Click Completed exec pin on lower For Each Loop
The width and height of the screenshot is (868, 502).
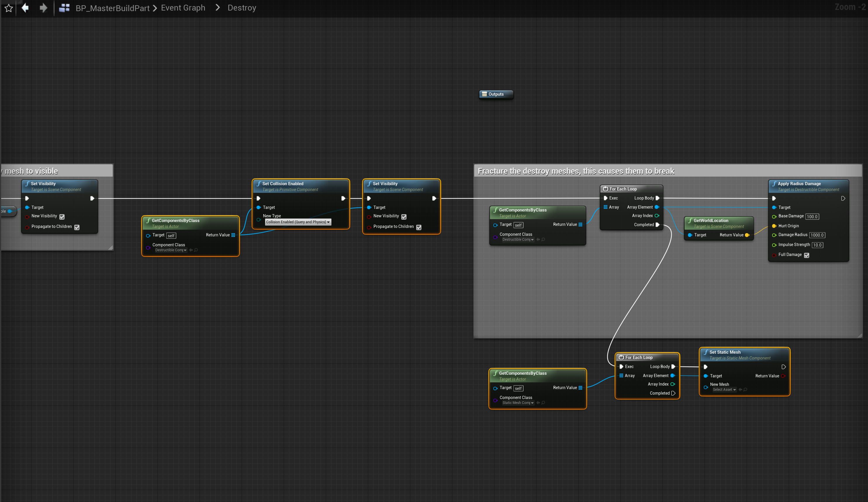(673, 393)
